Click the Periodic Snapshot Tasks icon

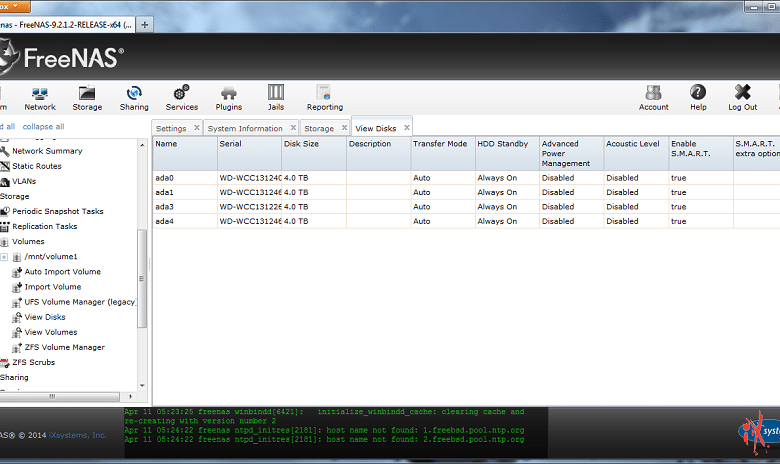(x=5, y=211)
